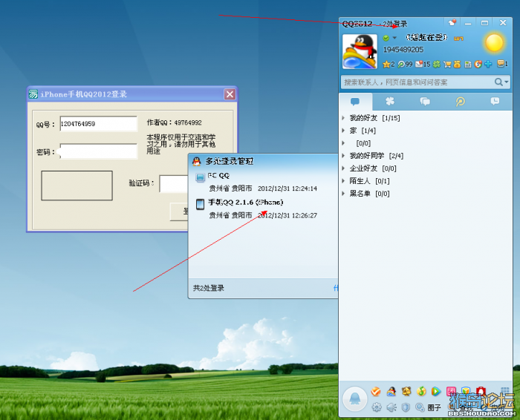Close the iPhone手机QQ2012登录 window
The height and width of the screenshot is (420, 520).
coord(230,94)
